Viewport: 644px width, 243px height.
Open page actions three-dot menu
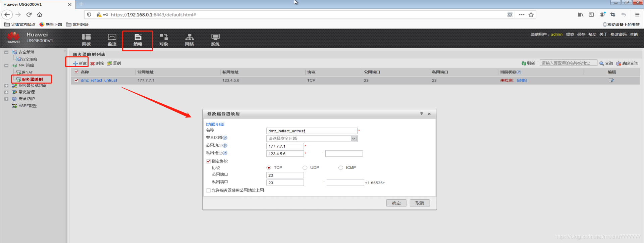tap(522, 14)
